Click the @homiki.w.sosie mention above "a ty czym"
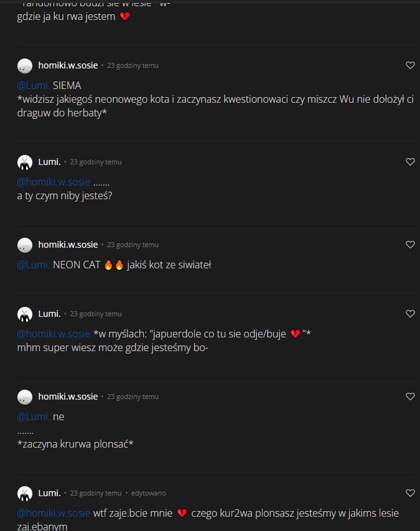Image resolution: width=420 pixels, height=531 pixels. pyautogui.click(x=54, y=182)
